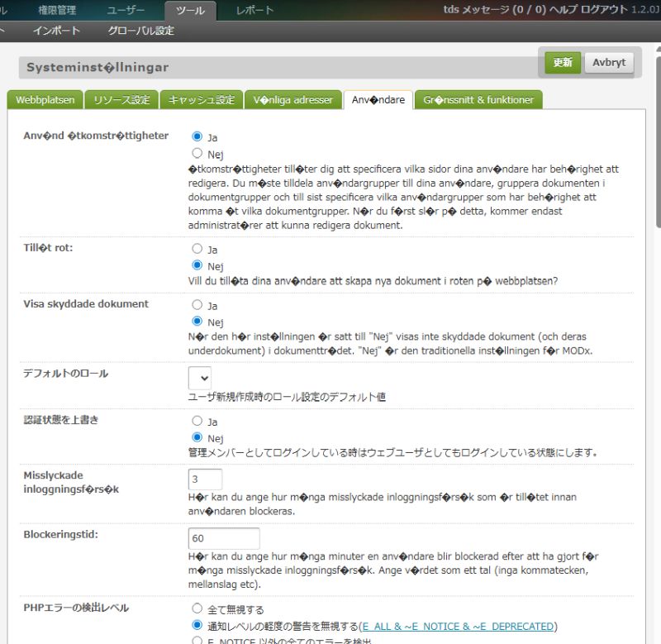661x644 pixels.
Task: Select Ja for 認証状態を上書き
Action: coord(197,421)
